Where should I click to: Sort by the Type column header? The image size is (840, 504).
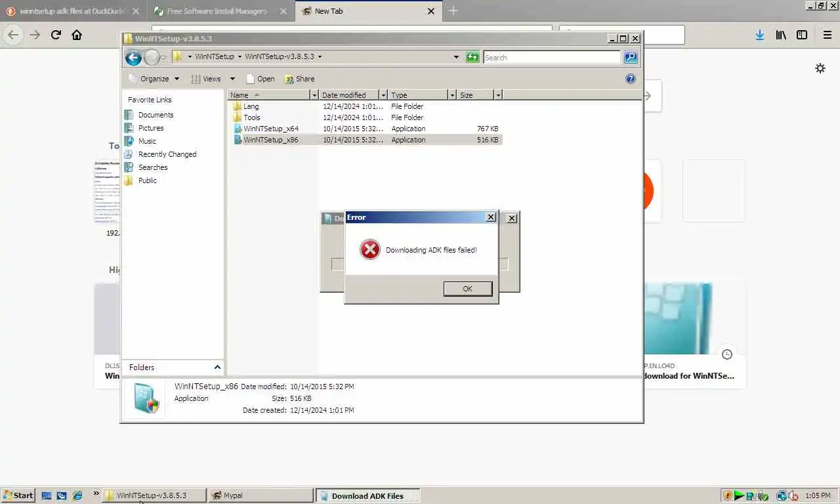click(418, 95)
